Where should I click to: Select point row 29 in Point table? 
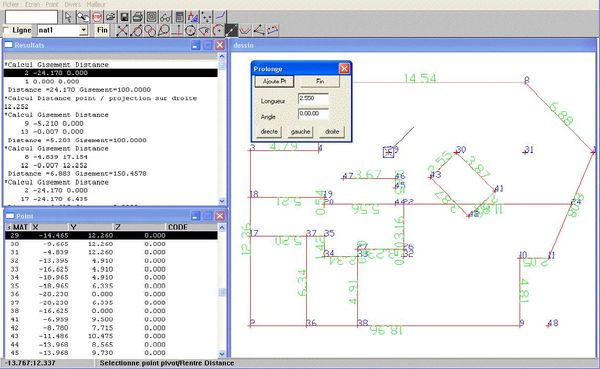[x=111, y=235]
